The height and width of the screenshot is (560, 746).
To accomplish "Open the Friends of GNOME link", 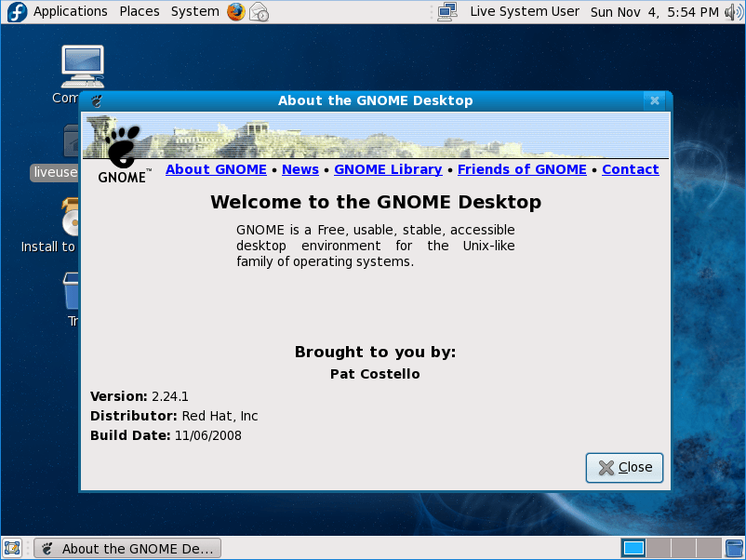I will (x=522, y=169).
